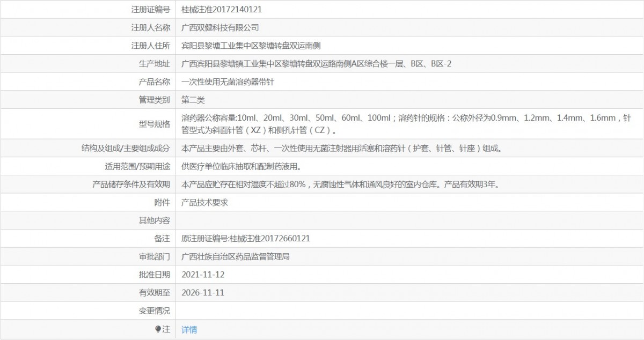Image resolution: width=644 pixels, height=340 pixels.
Task: Click the 生产地址 label
Action: (x=155, y=64)
